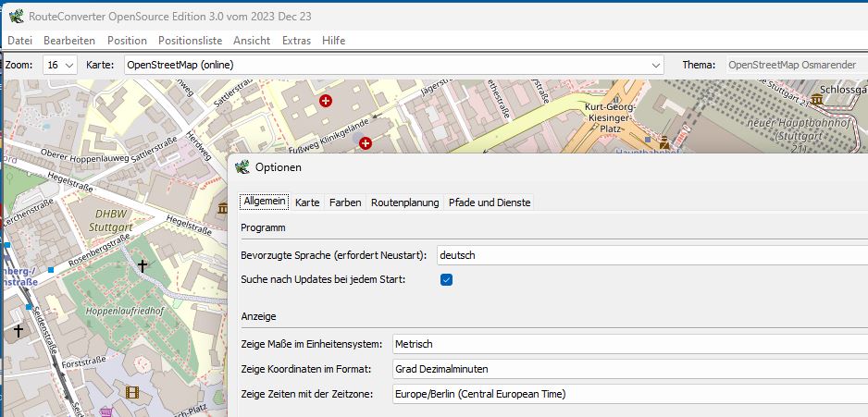This screenshot has height=417, width=868.
Task: Open the Positionsliste menu
Action: click(190, 41)
